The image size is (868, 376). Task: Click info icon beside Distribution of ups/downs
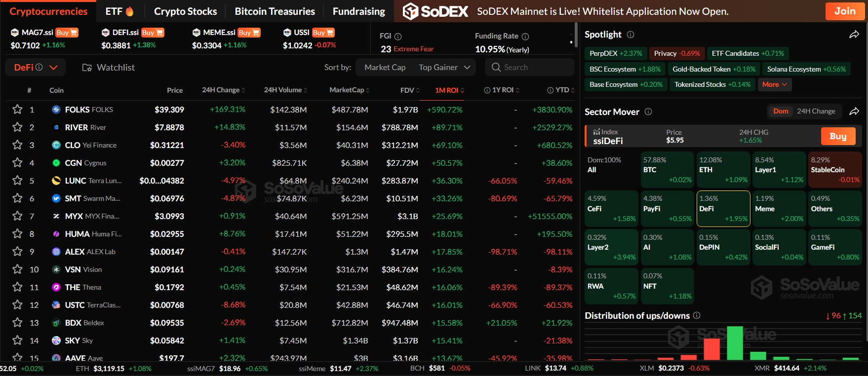[x=697, y=315]
